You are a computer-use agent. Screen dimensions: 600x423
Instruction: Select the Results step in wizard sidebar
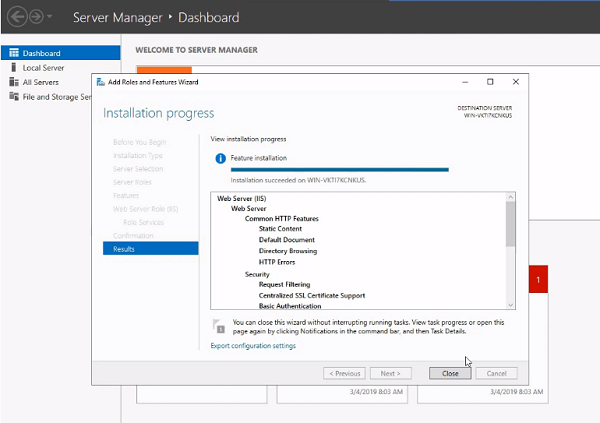click(x=151, y=249)
